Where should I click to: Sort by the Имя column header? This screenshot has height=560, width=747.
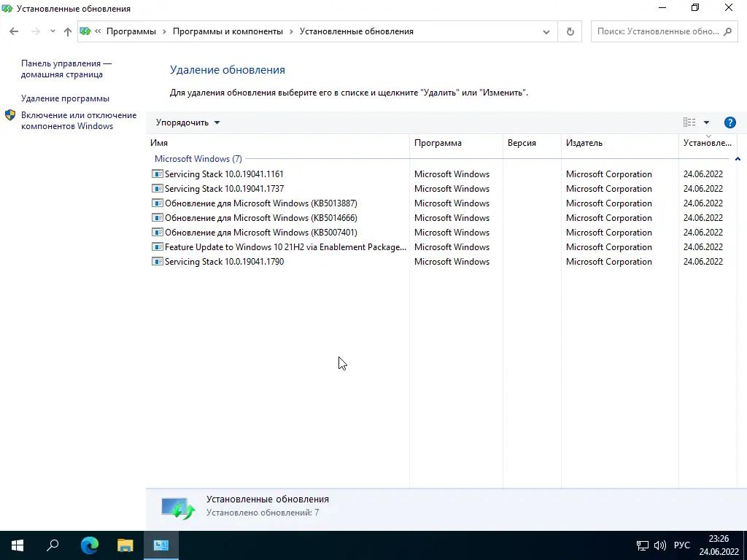278,143
